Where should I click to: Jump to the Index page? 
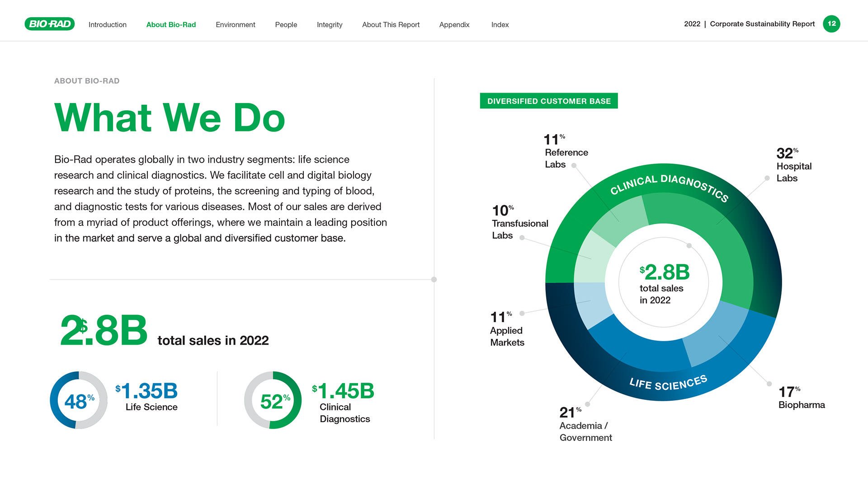(x=500, y=25)
